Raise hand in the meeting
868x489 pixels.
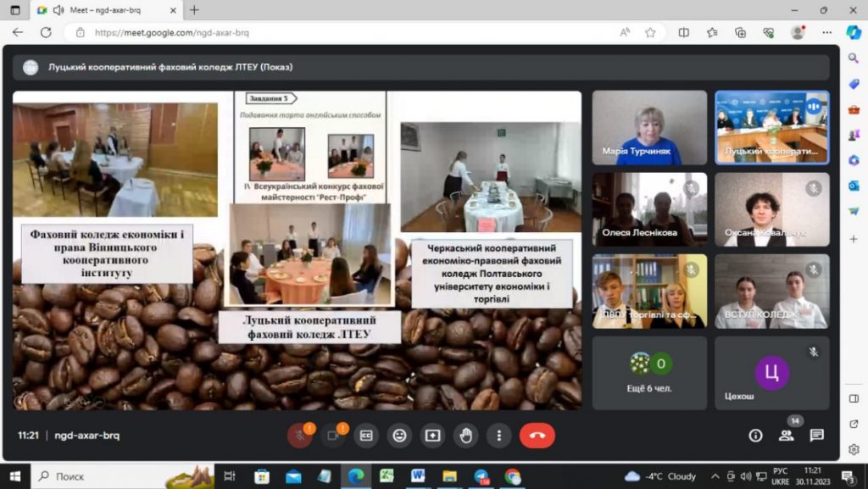[465, 436]
